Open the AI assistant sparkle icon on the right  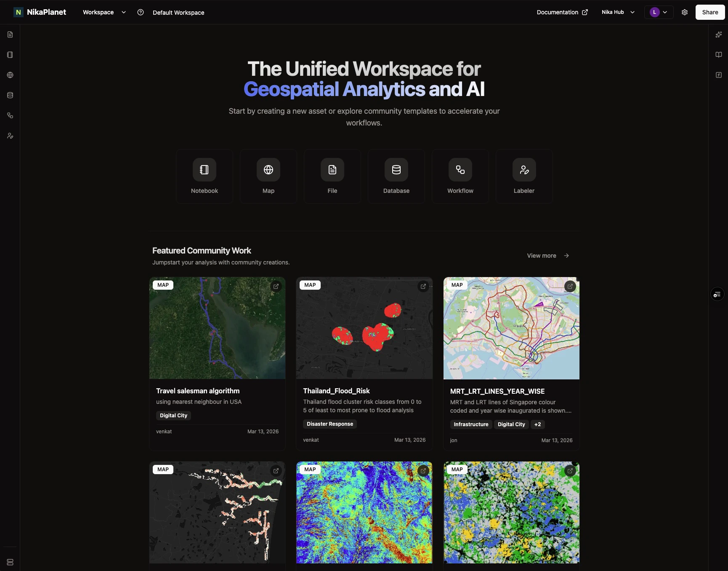(719, 35)
